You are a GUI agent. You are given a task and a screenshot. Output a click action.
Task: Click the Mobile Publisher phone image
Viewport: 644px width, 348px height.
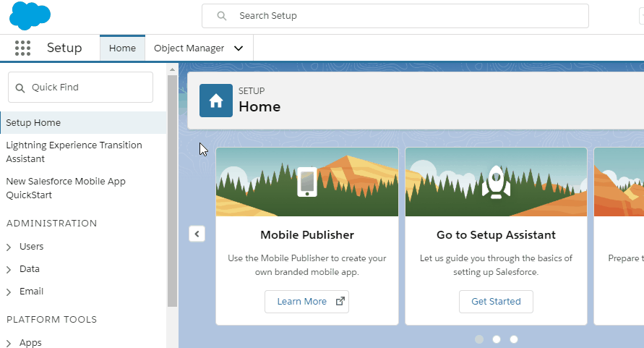307,182
